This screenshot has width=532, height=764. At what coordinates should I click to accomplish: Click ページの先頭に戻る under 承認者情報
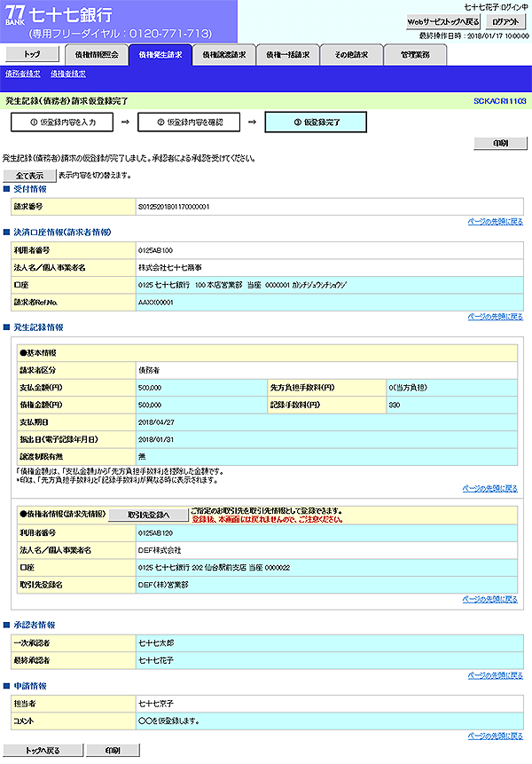(x=495, y=675)
